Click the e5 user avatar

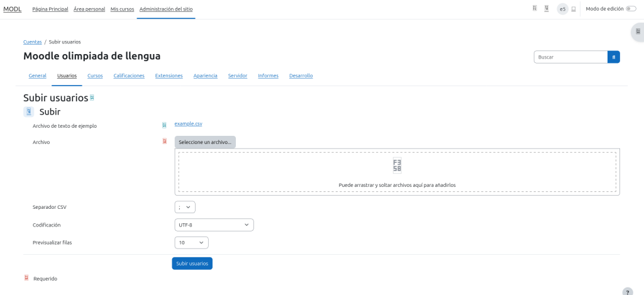tap(562, 9)
